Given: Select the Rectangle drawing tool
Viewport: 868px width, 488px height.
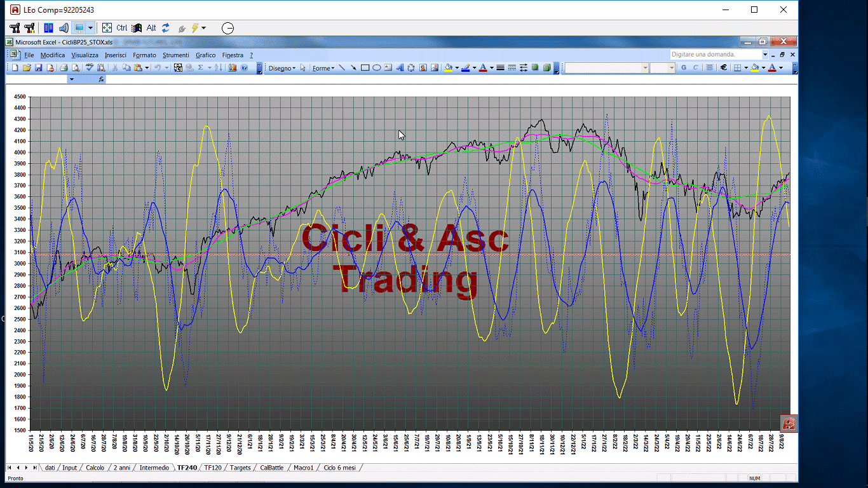Looking at the screenshot, I should 365,67.
